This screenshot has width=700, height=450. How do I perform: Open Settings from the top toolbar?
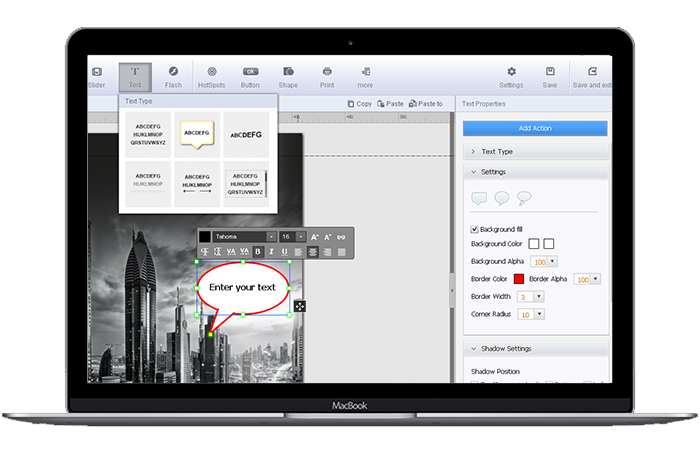(x=511, y=76)
